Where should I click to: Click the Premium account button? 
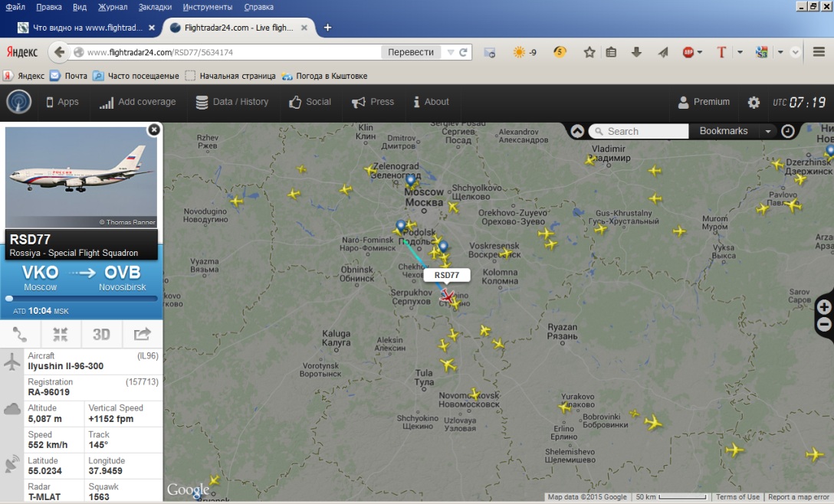(x=704, y=102)
